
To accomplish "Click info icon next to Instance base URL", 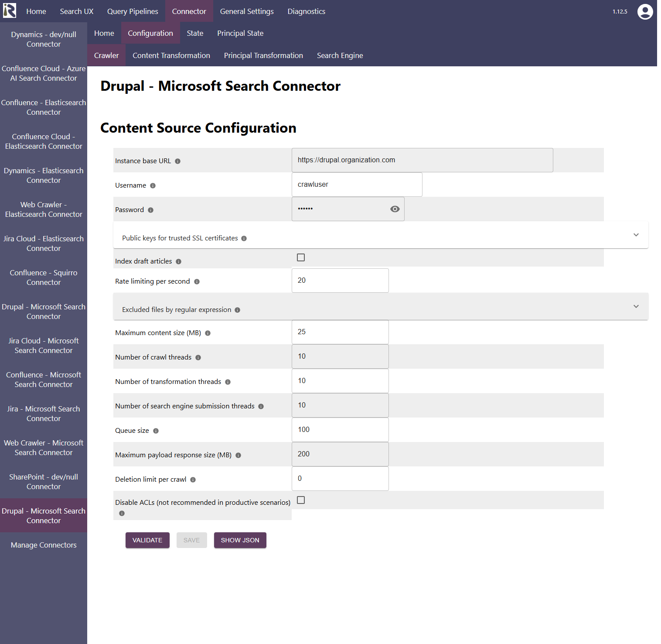I will pos(177,161).
